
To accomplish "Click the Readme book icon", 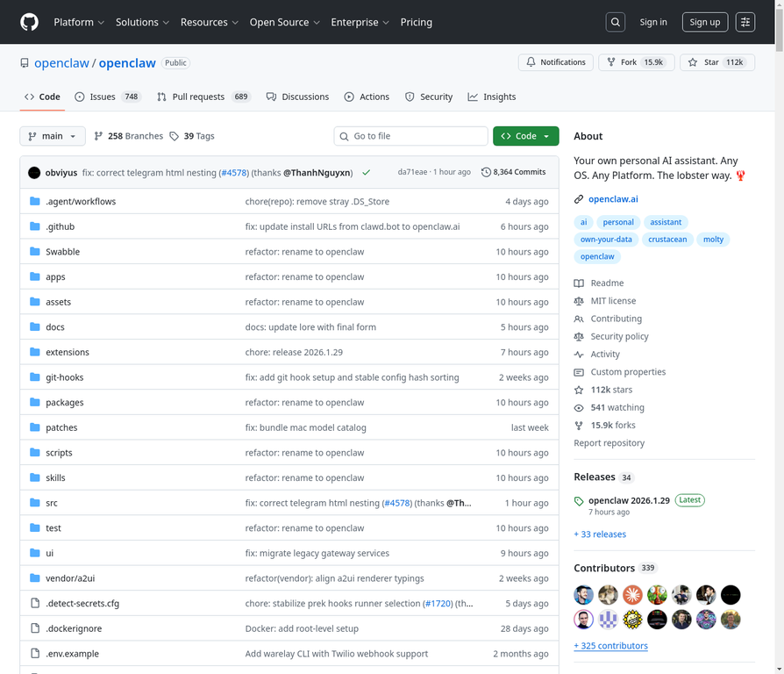I will (x=578, y=283).
